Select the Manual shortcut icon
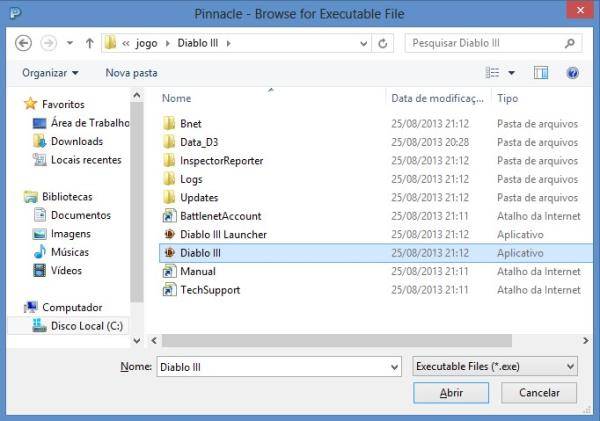The image size is (600, 421). click(x=169, y=271)
